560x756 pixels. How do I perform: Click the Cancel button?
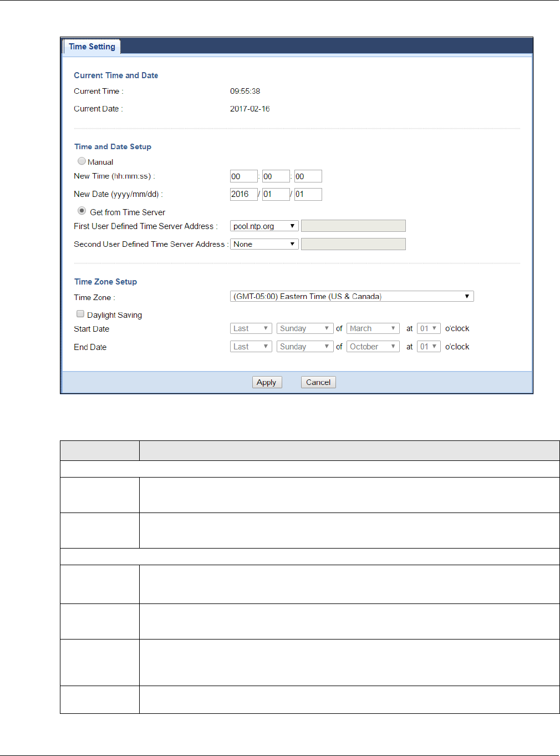(x=318, y=382)
